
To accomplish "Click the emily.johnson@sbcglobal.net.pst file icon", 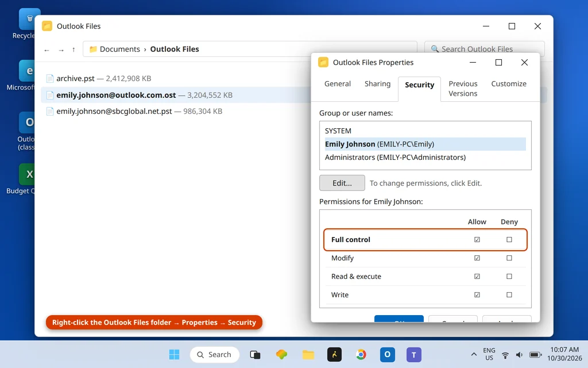I will (x=50, y=111).
